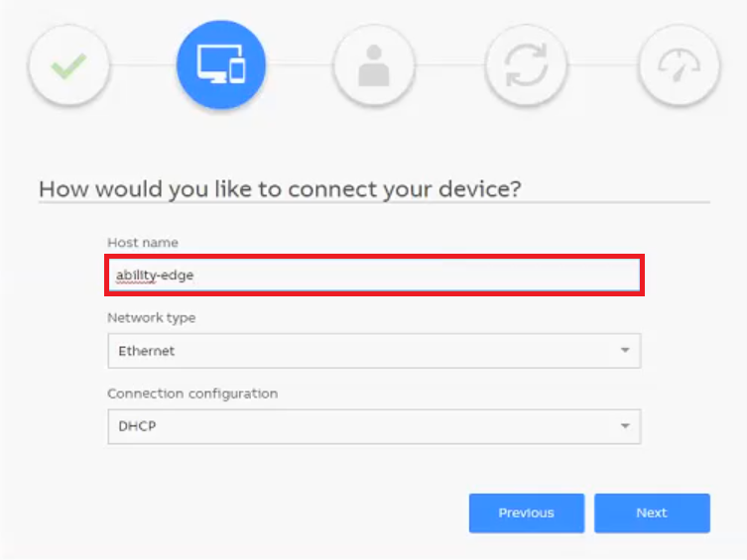The width and height of the screenshot is (747, 560).
Task: Select the active device connection step icon
Action: (221, 64)
